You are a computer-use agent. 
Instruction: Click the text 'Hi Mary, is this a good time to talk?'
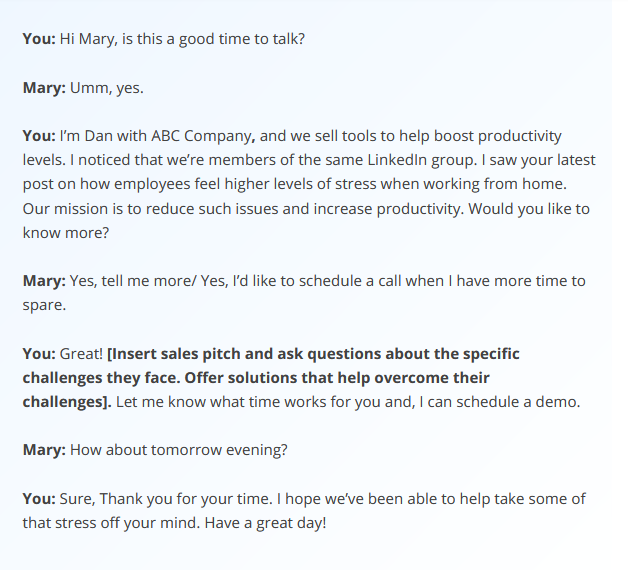183,39
